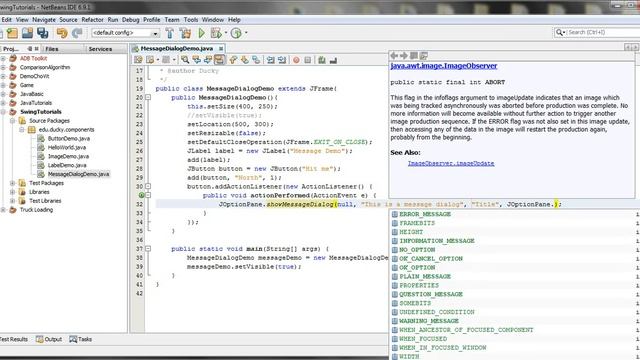Click the Forward arrow in Javadoc popup
The height and width of the screenshot is (360, 640).
[404, 56]
